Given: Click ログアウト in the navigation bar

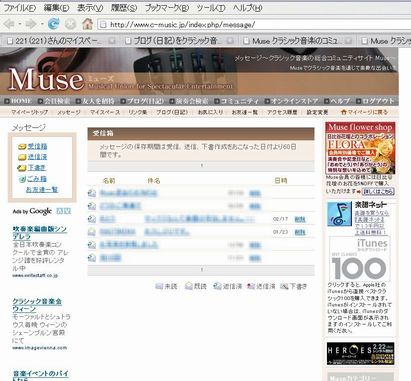Looking at the screenshot, I should (375, 101).
